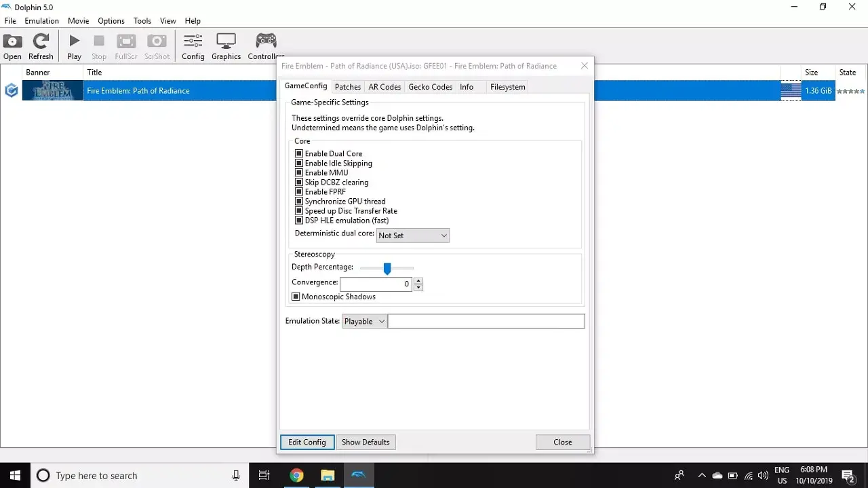This screenshot has height=488, width=868.
Task: Click the microphone icon in search box
Action: tap(236, 475)
